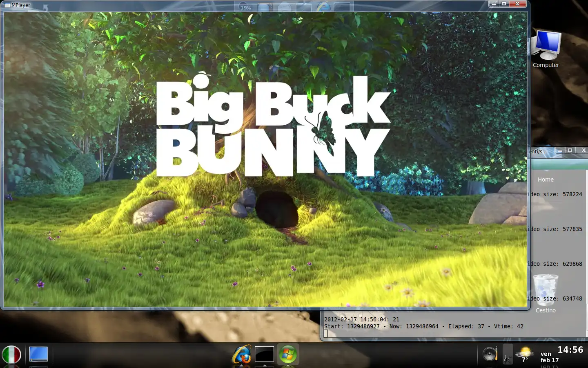
Task: Click the Home desktop label
Action: 546,180
